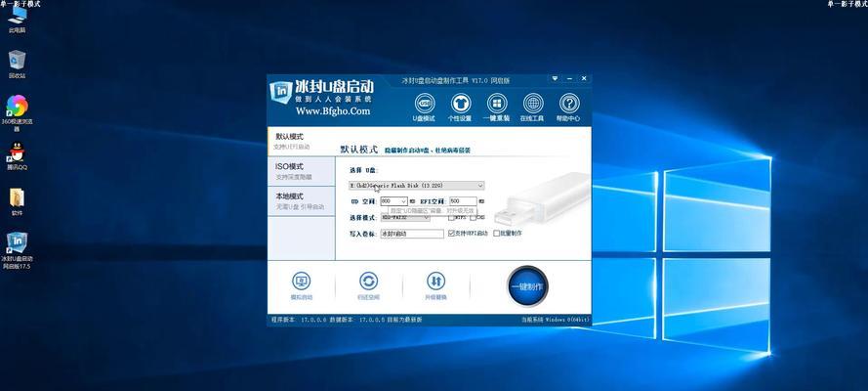Click 当前系统 Windows status bar text

[x=556, y=320]
